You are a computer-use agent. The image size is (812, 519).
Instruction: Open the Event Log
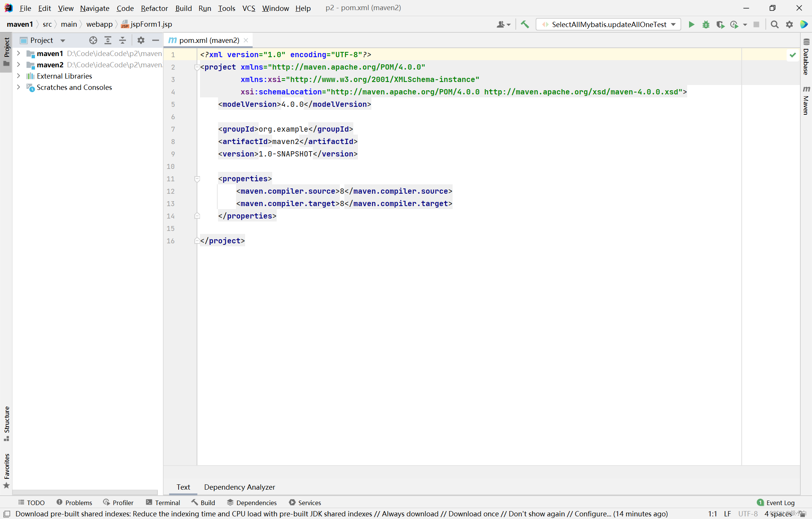click(x=776, y=502)
